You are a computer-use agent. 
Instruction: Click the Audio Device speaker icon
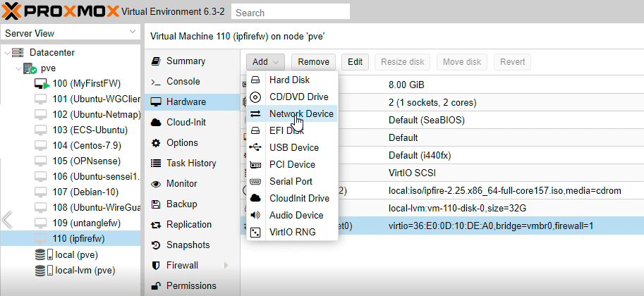click(255, 215)
